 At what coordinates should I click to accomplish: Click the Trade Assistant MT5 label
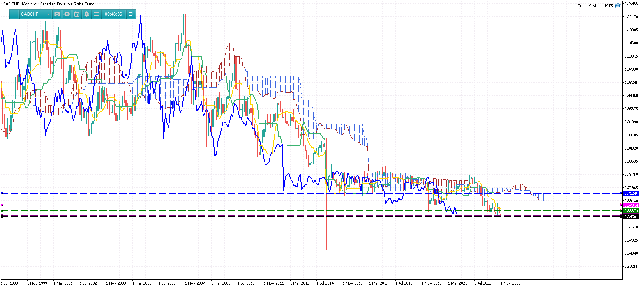[595, 6]
